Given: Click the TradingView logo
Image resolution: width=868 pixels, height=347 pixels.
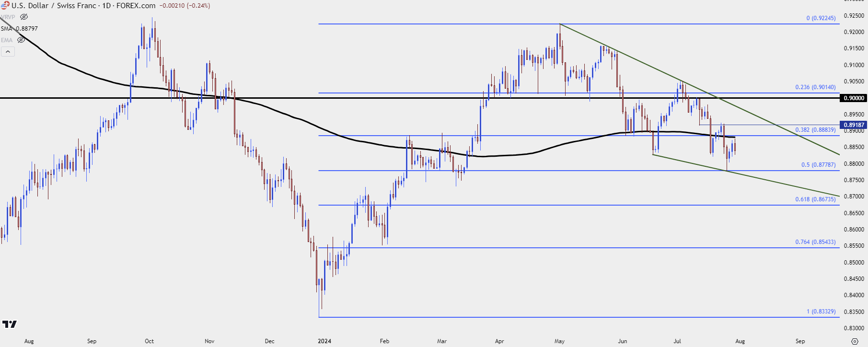Looking at the screenshot, I should click(x=10, y=324).
